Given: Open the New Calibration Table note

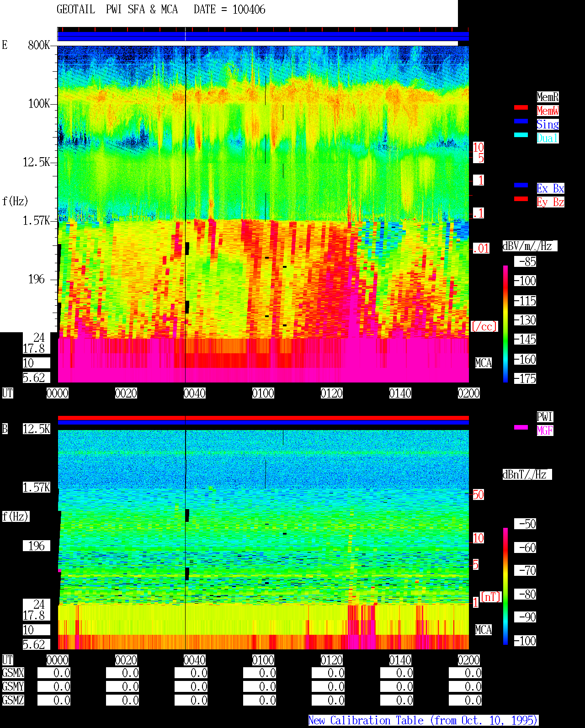Looking at the screenshot, I should coord(423,720).
